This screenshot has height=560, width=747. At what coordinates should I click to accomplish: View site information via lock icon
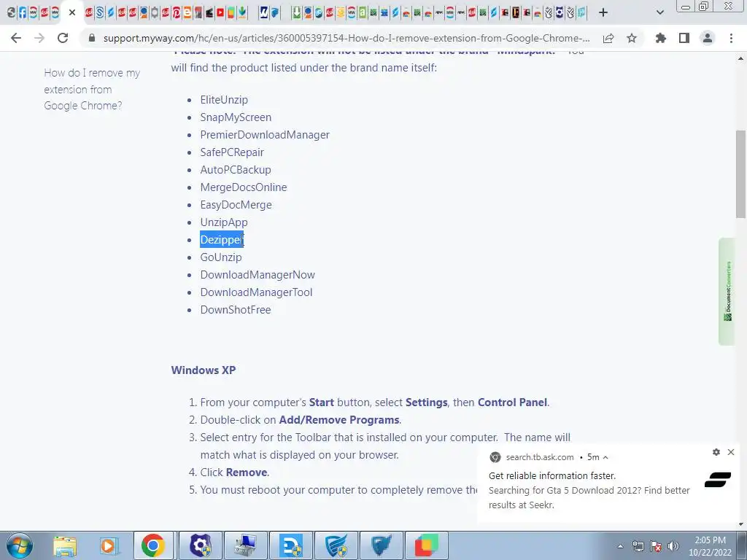tap(92, 38)
